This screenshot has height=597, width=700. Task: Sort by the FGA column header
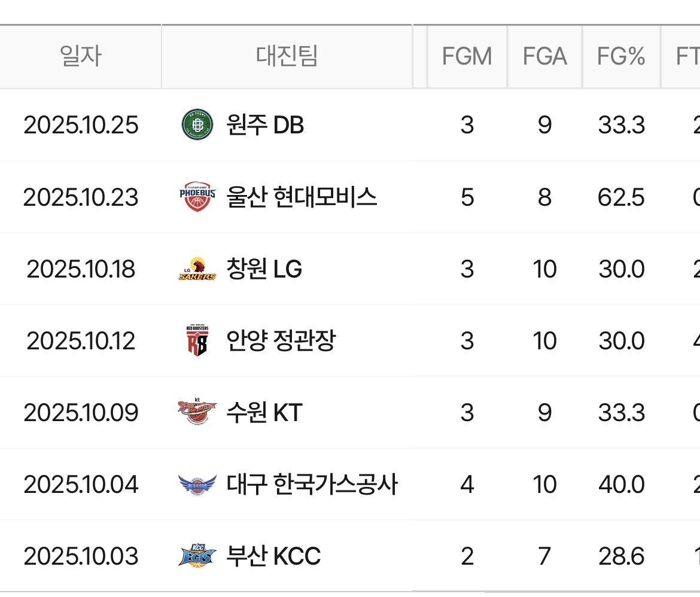[x=544, y=56]
